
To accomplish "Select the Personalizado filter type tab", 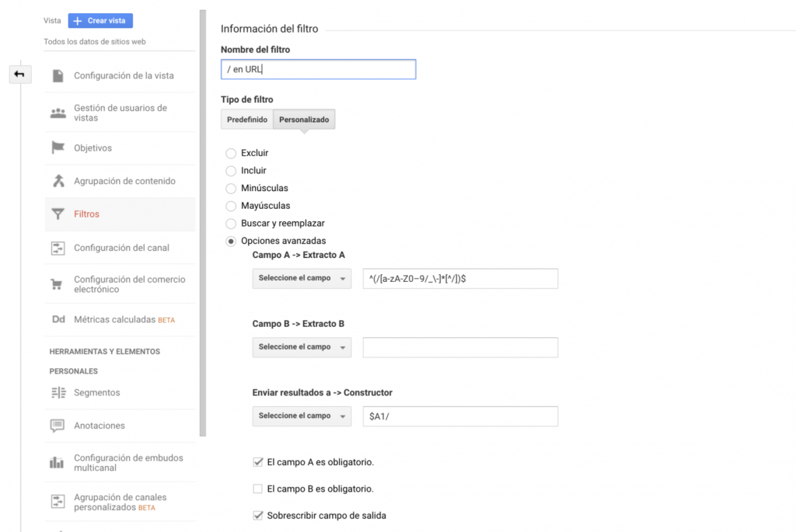I will pyautogui.click(x=304, y=120).
